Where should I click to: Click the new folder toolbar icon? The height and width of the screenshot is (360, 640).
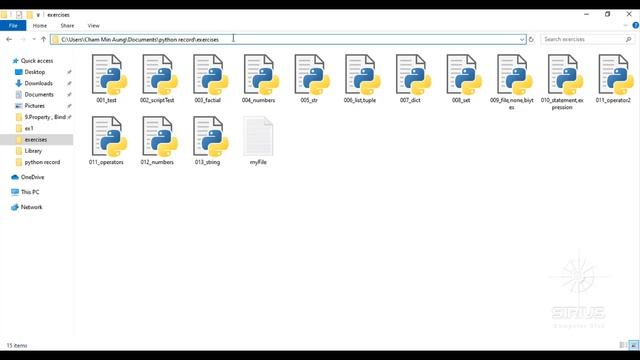point(29,15)
